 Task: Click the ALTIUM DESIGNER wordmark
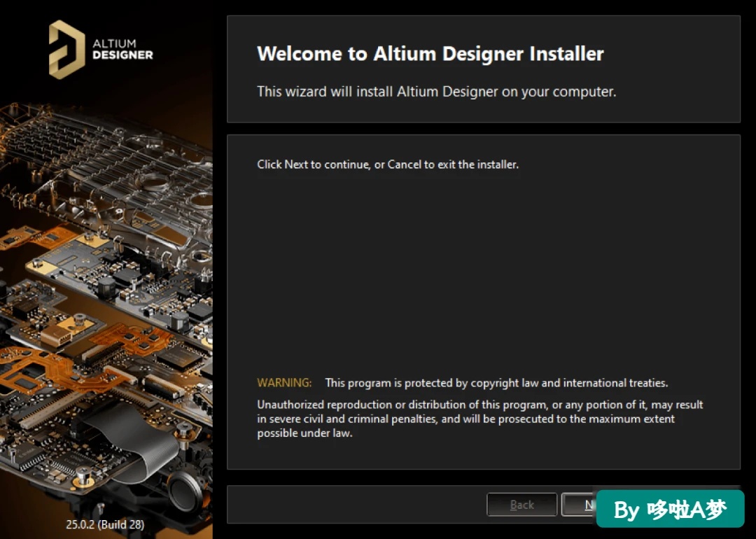[122, 49]
